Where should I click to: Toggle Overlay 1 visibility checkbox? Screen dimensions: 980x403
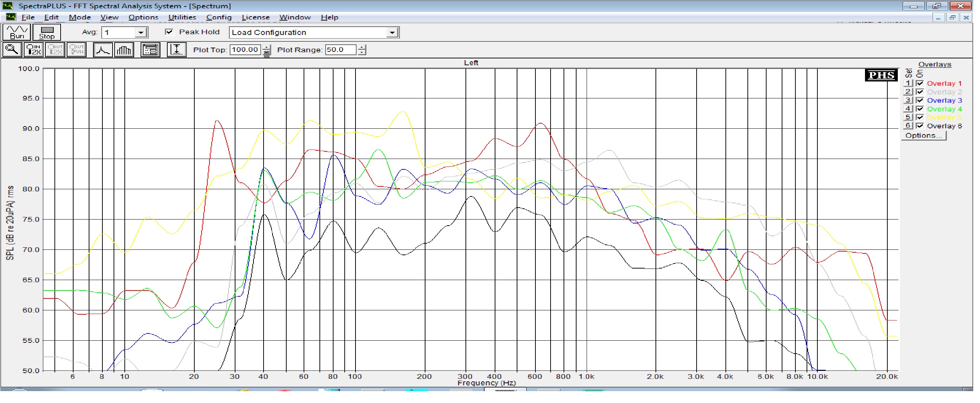click(919, 83)
